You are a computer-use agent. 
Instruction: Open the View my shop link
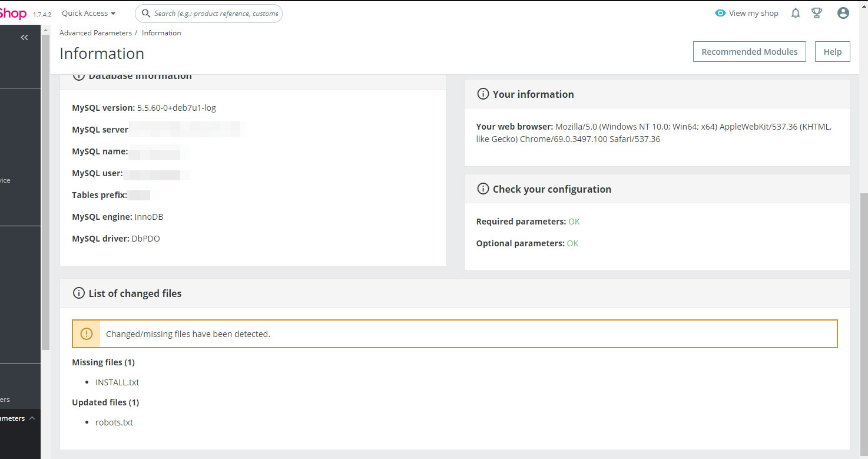click(753, 13)
